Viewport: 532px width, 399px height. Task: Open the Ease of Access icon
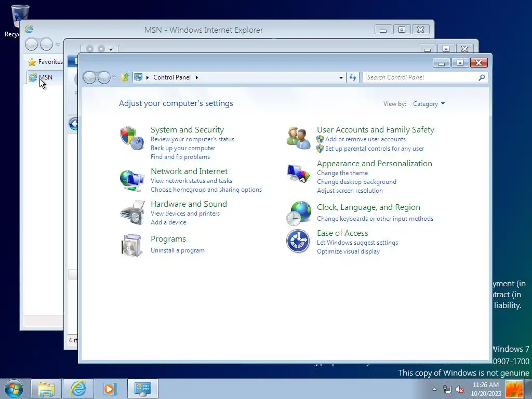coord(298,241)
